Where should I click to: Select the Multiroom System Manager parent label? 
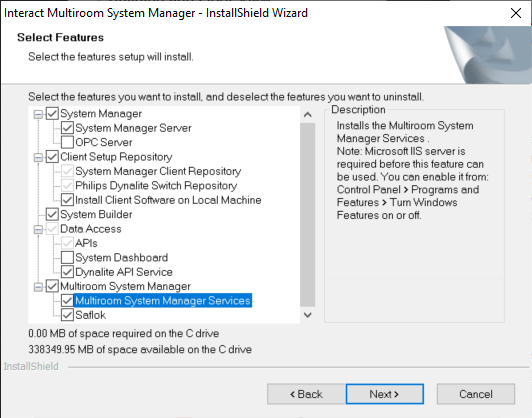click(125, 286)
